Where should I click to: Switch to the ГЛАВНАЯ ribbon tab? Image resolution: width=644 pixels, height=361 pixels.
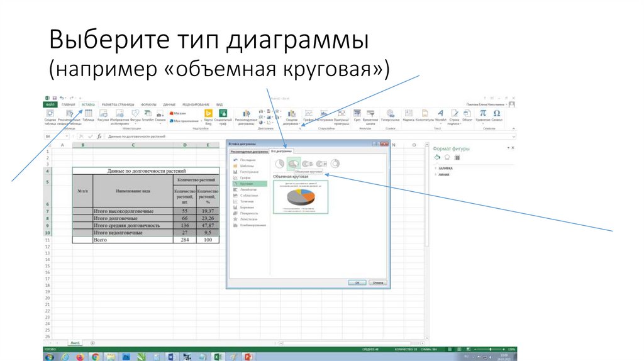[69, 105]
